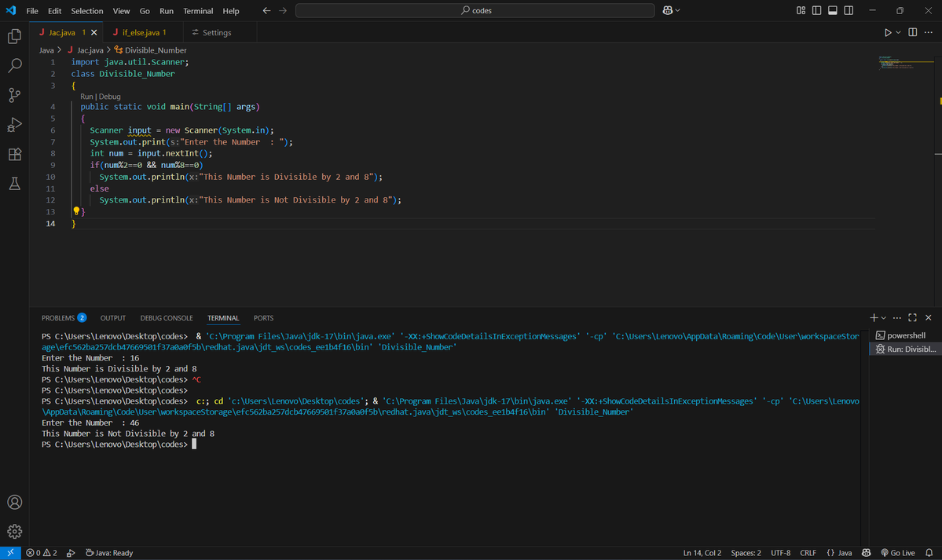This screenshot has width=942, height=560.
Task: Change the Spaces: 2 indentation setting
Action: point(746,553)
